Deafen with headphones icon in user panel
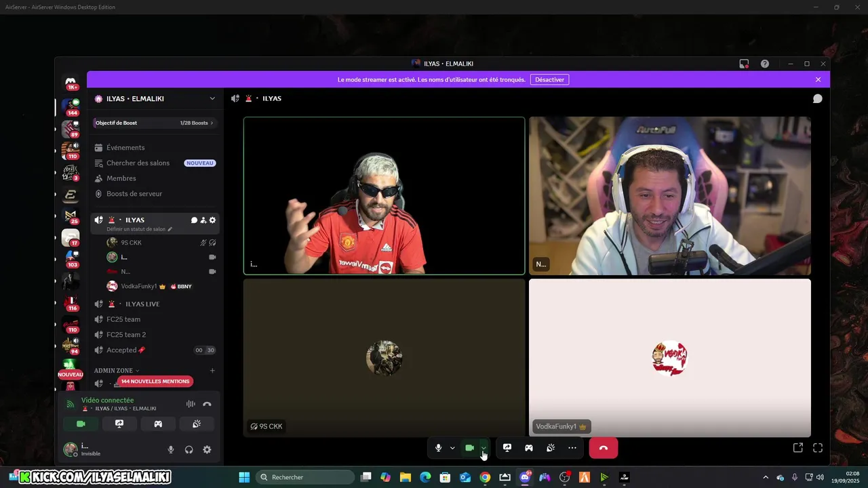The image size is (868, 488). (x=189, y=449)
